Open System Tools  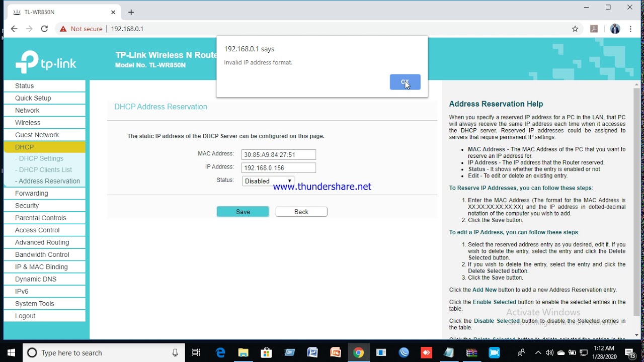(44, 304)
